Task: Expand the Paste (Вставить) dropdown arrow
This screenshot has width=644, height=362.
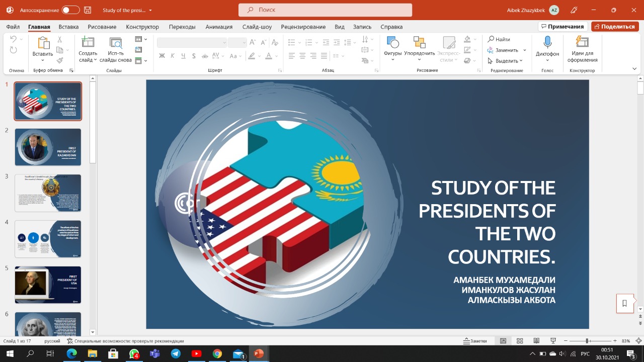Action: [x=43, y=60]
